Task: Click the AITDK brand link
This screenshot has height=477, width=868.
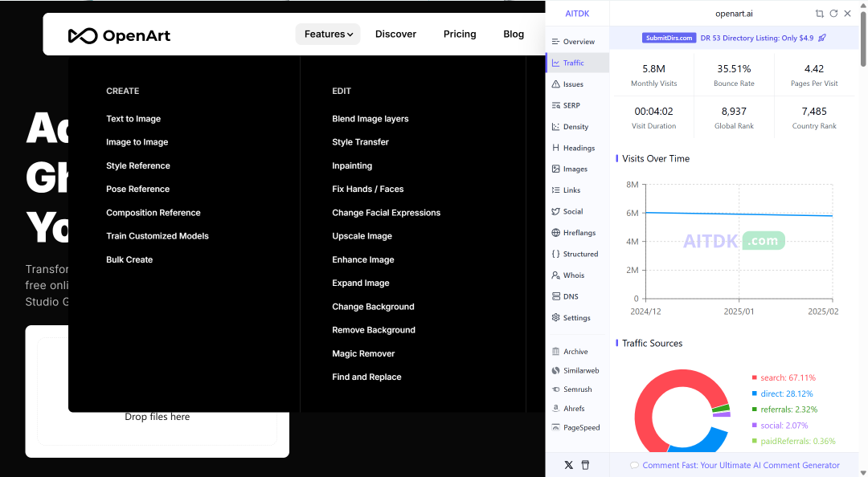Action: tap(577, 14)
